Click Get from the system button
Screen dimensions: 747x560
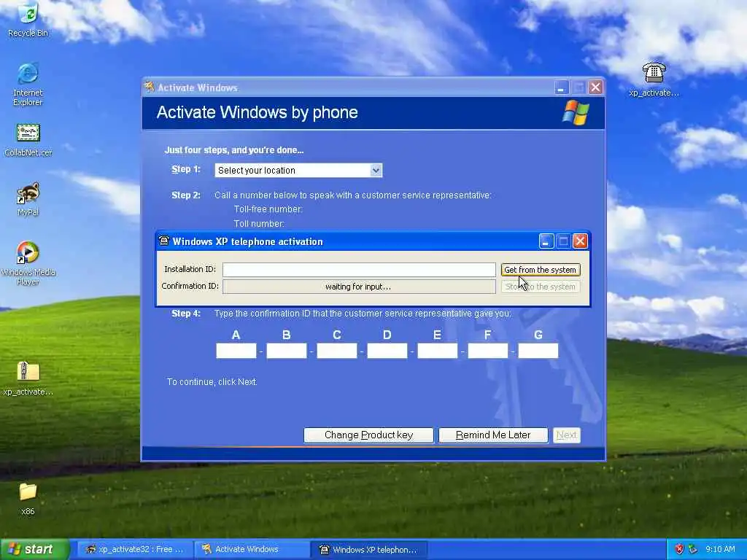coord(541,270)
